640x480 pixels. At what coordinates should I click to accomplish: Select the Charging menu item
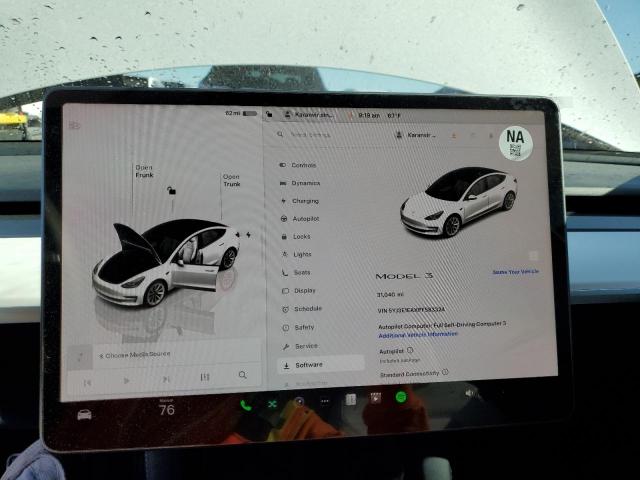300,201
